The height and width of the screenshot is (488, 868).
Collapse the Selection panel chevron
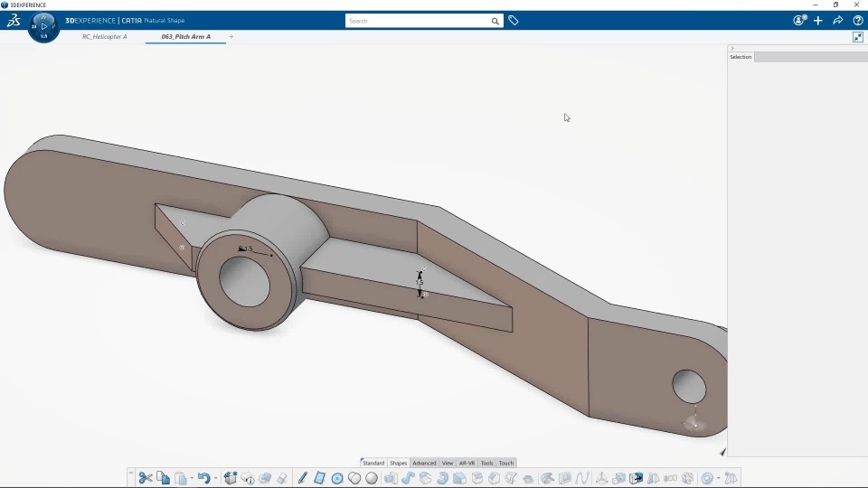(x=732, y=48)
